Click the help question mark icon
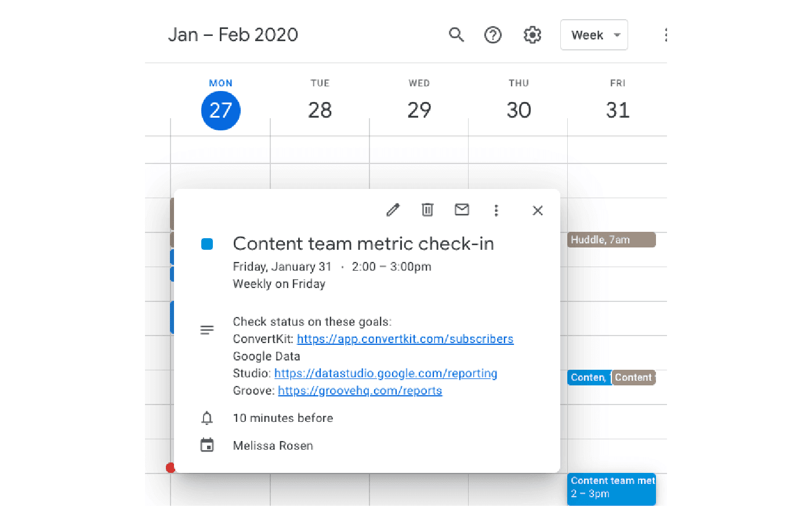 (x=493, y=35)
